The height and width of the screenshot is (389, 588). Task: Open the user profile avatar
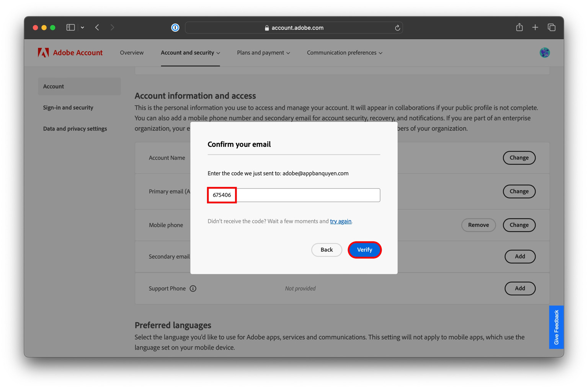(544, 53)
